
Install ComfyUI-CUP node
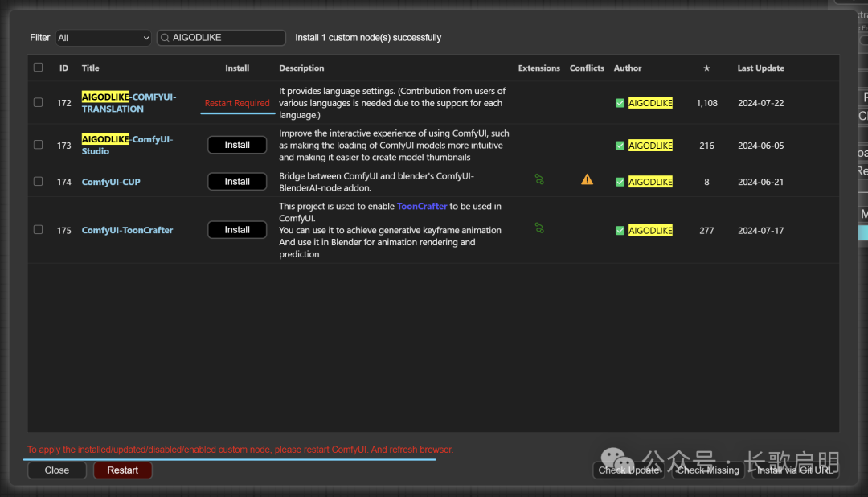pos(237,181)
